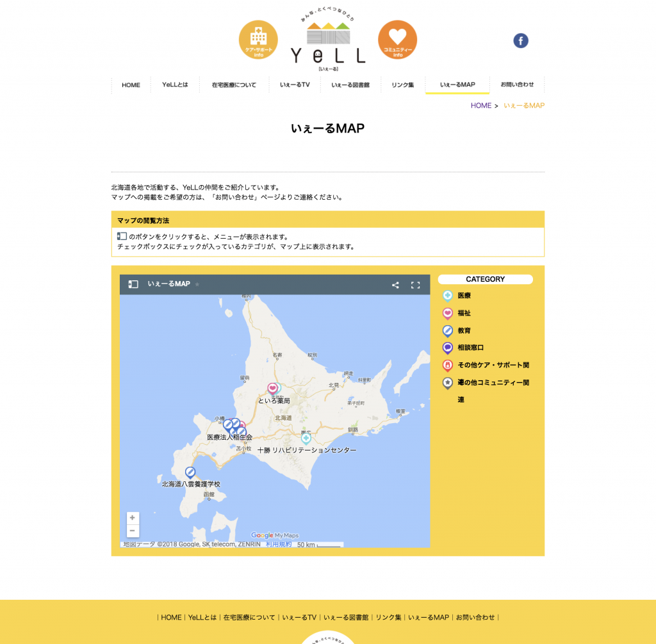
Task: Open 在宅医療について navigation item
Action: tap(234, 85)
